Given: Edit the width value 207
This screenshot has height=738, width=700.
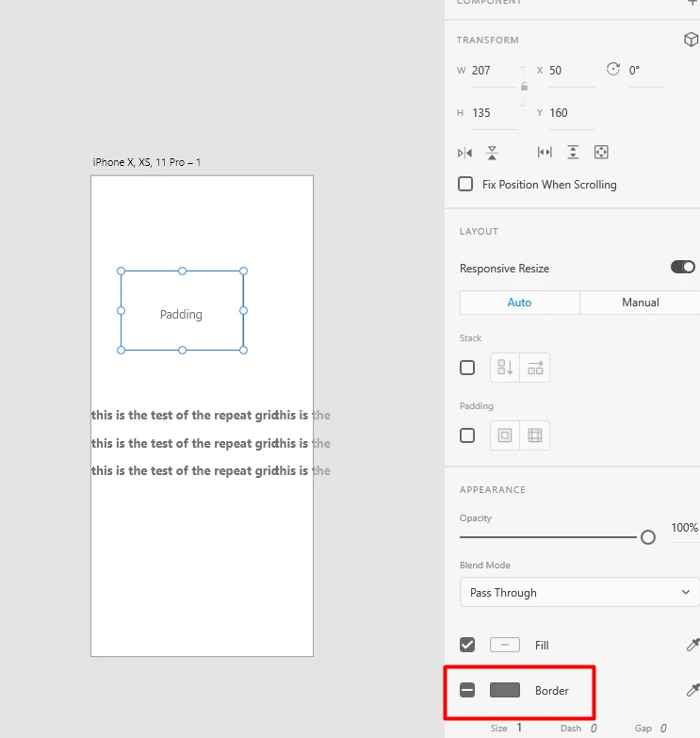Looking at the screenshot, I should point(494,71).
